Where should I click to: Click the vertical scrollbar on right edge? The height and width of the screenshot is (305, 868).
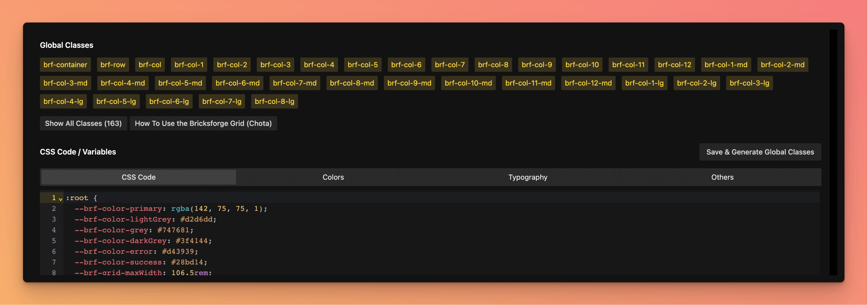[833, 152]
